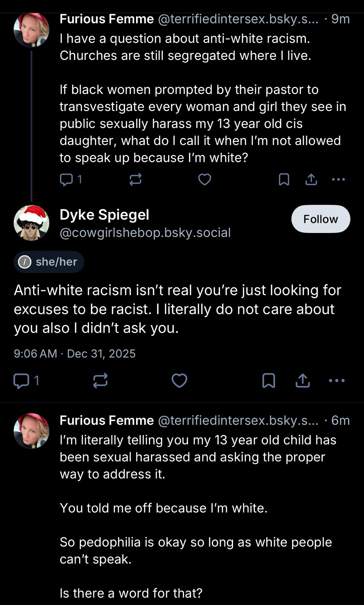Repost Dyke Spiegel's post
Screen dimensions: 364x605
(100, 381)
